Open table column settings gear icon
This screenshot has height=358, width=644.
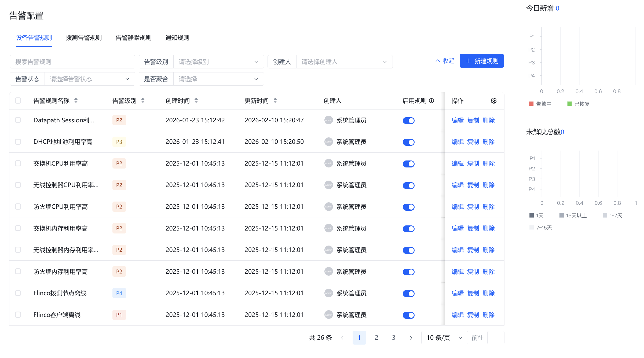(493, 101)
